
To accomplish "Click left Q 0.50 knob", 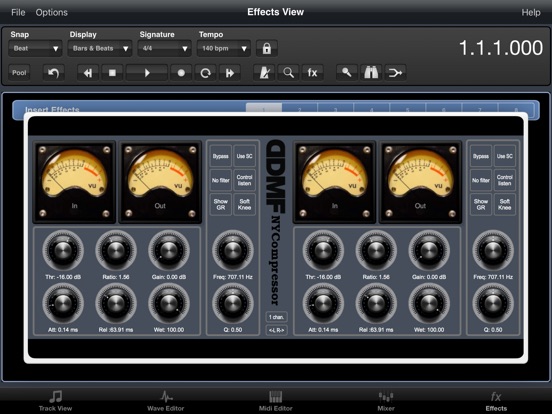I will tap(233, 303).
